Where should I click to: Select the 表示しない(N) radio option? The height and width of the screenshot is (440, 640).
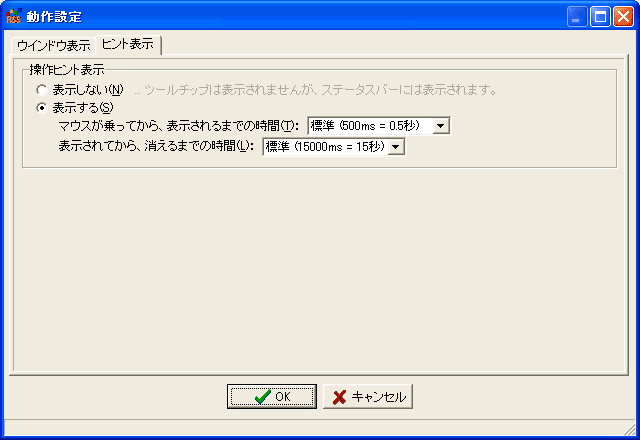click(41, 89)
